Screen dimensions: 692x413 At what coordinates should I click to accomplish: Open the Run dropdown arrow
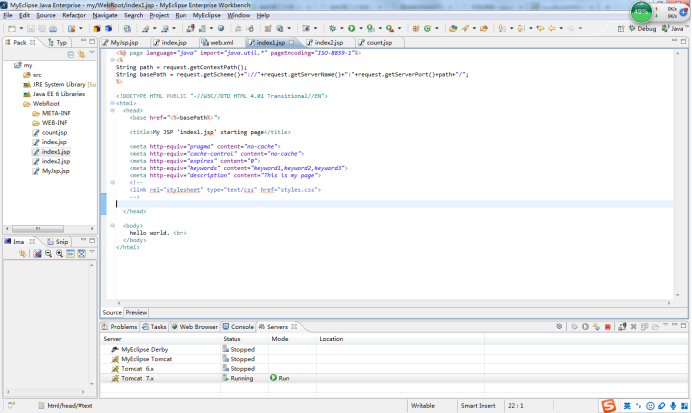[361, 29]
